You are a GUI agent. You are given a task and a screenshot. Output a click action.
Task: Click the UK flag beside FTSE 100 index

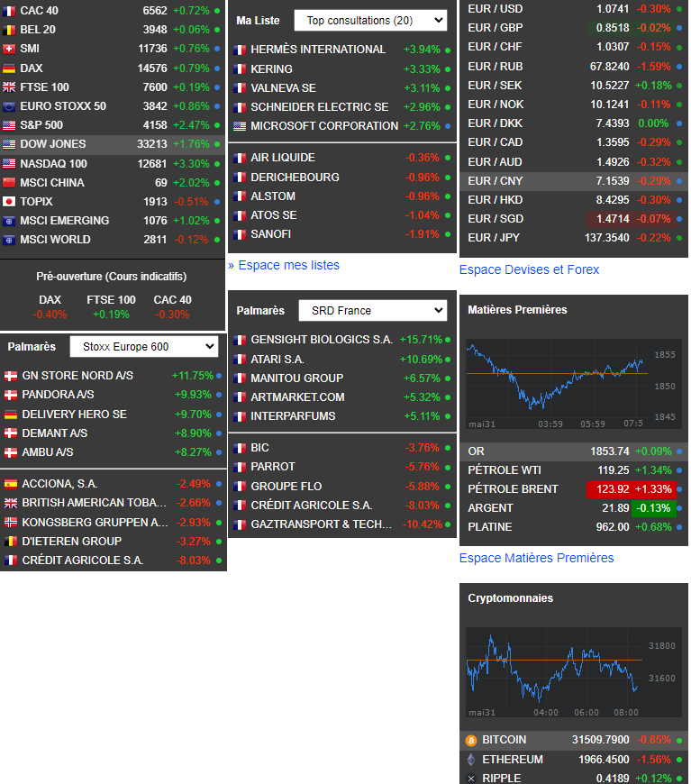(x=9, y=87)
